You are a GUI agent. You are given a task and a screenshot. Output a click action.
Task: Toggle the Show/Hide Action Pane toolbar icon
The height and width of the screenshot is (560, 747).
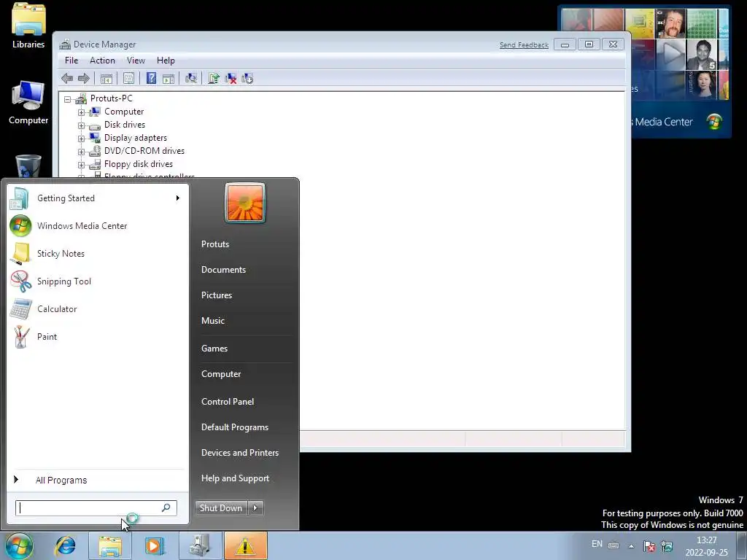click(x=169, y=78)
